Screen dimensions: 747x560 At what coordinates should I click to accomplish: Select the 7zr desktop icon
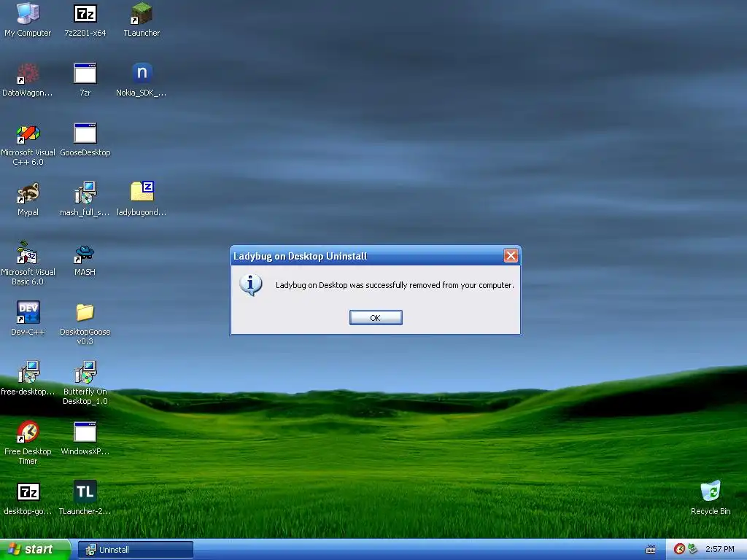click(85, 74)
